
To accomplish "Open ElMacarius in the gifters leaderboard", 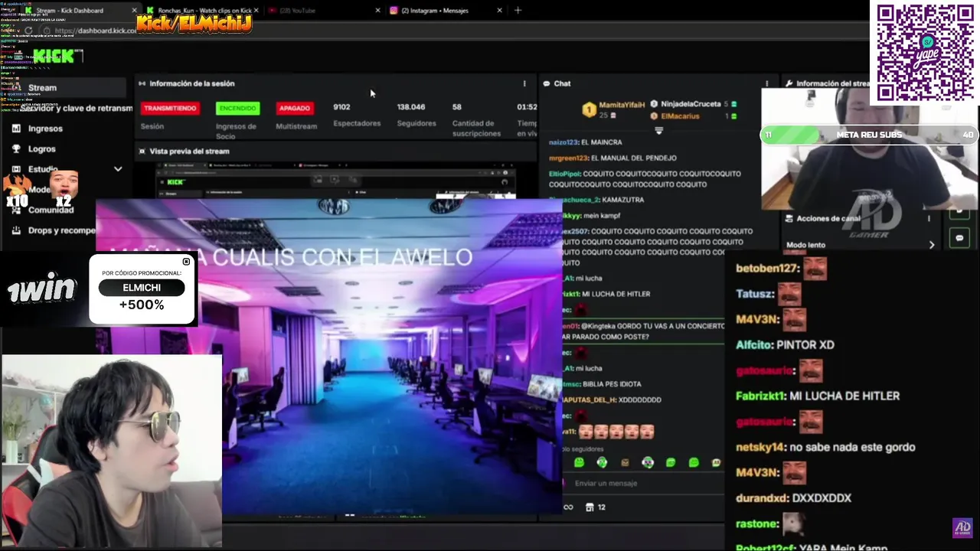I will click(680, 116).
